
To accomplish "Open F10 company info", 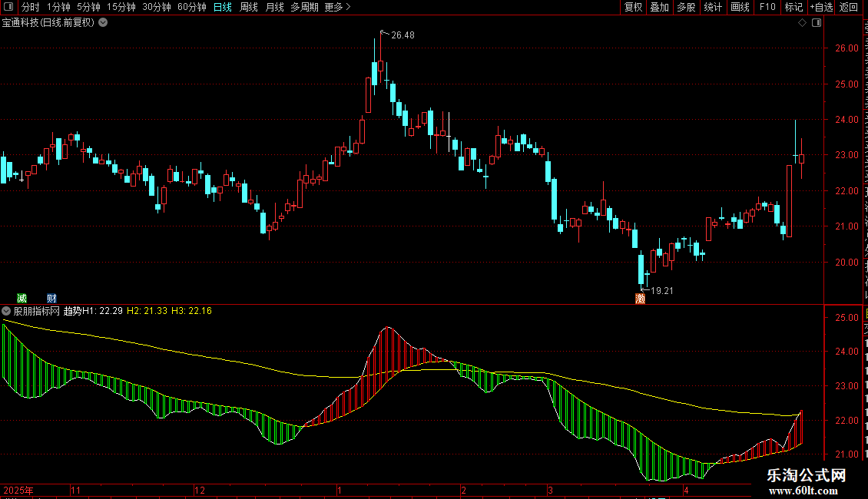I will click(x=767, y=7).
